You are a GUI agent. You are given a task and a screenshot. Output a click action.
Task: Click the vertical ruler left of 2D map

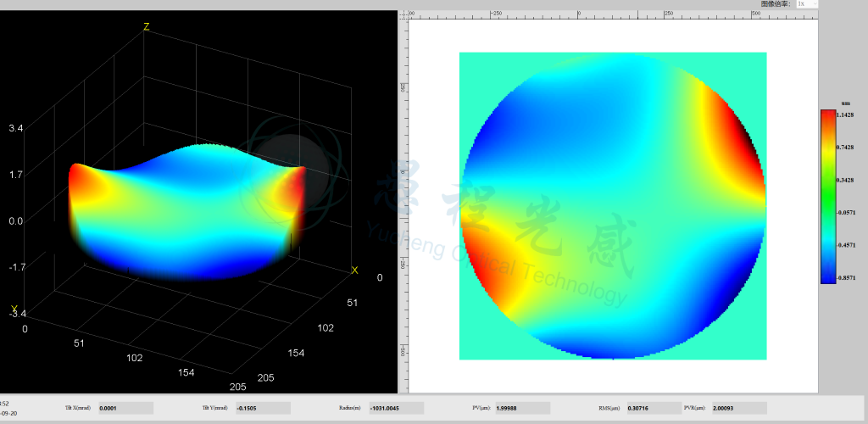403,206
